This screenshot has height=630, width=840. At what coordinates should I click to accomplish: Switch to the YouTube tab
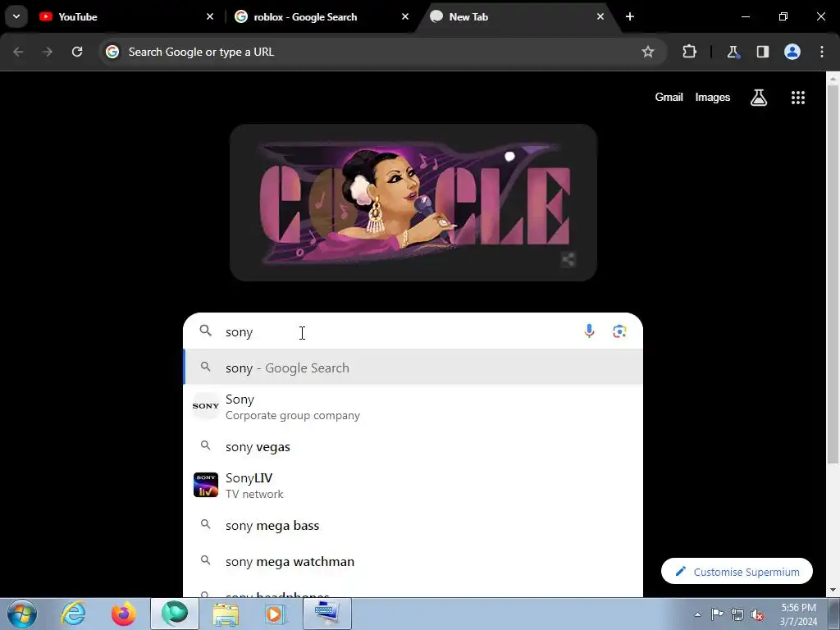point(126,16)
